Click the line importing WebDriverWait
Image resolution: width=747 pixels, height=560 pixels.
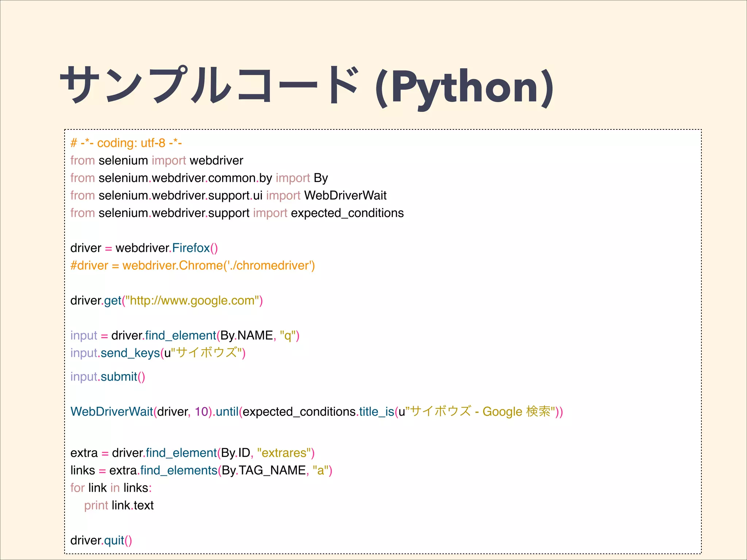tap(228, 195)
